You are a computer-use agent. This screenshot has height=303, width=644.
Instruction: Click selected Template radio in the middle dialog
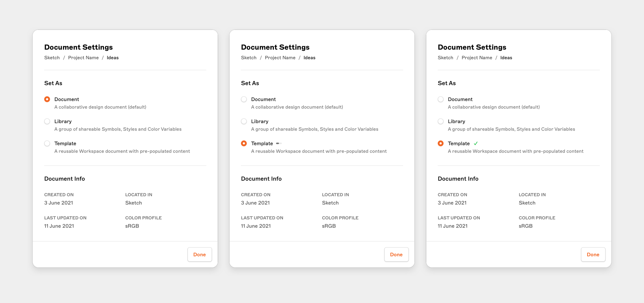[x=244, y=143]
